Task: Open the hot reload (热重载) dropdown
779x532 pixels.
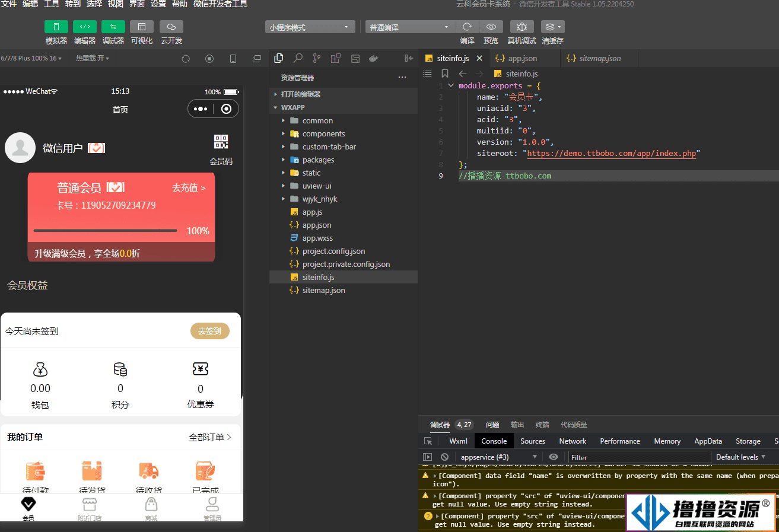Action: [93, 58]
